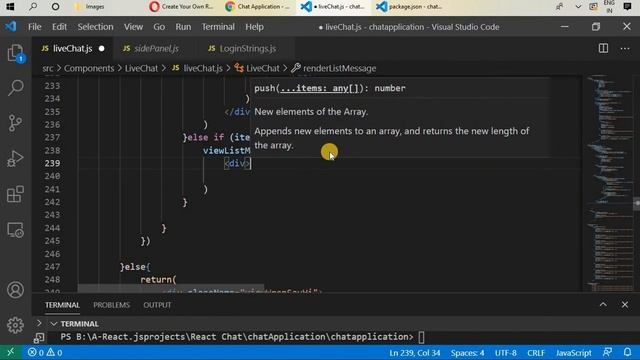Open the Help menu

pos(254,27)
